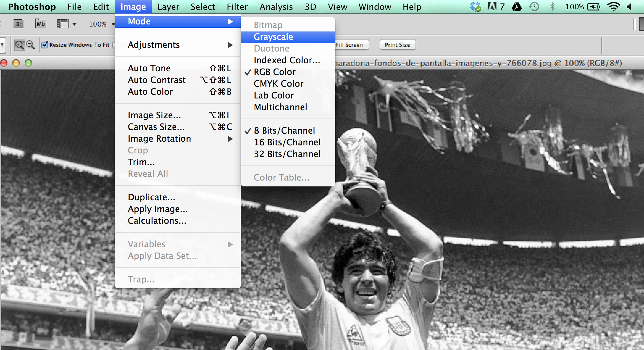Open the View Extras dropdown arrow

pos(74,24)
